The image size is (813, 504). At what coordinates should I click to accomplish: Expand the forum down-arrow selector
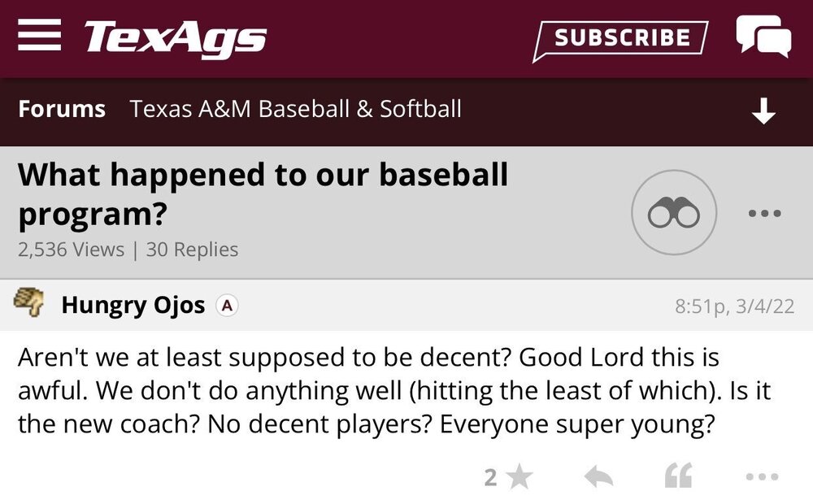[763, 111]
